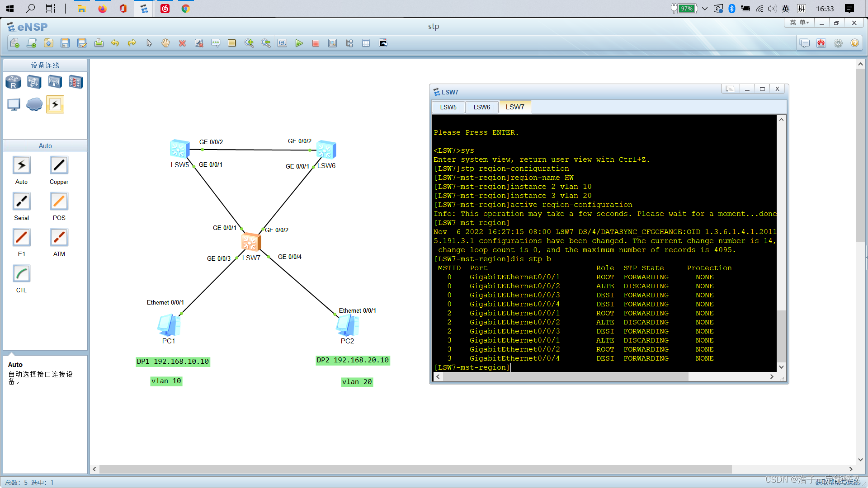Open the 菜单 dropdown menu
The image size is (868, 488).
click(799, 23)
